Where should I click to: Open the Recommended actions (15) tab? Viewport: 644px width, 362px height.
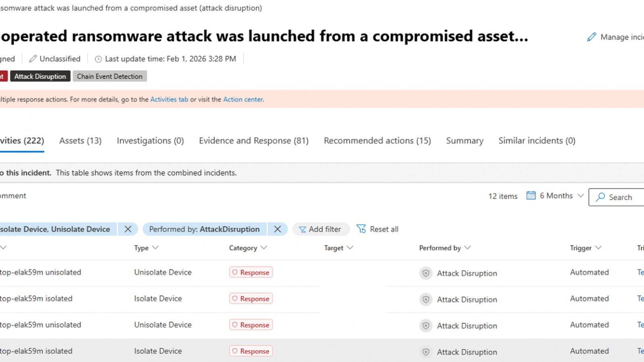[378, 141]
